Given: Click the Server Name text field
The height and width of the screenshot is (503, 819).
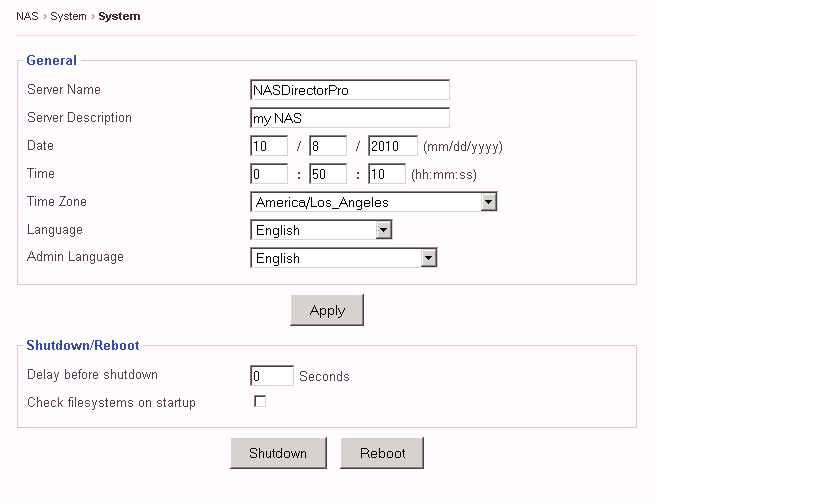Looking at the screenshot, I should click(x=349, y=90).
